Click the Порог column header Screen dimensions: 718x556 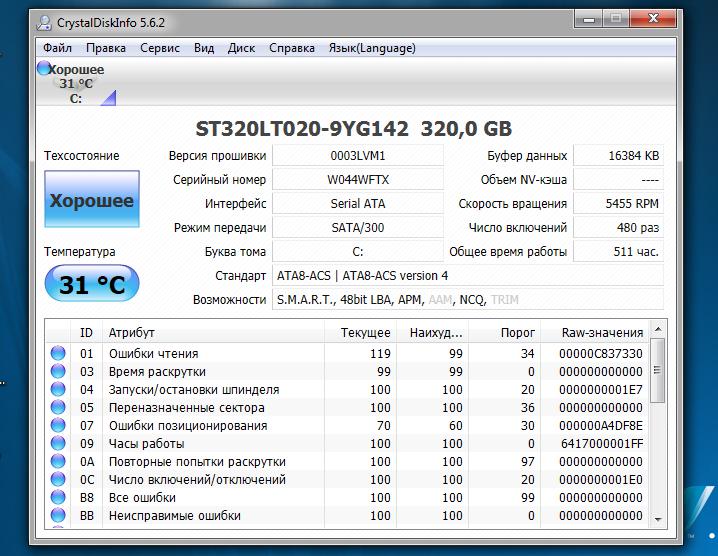(505, 333)
